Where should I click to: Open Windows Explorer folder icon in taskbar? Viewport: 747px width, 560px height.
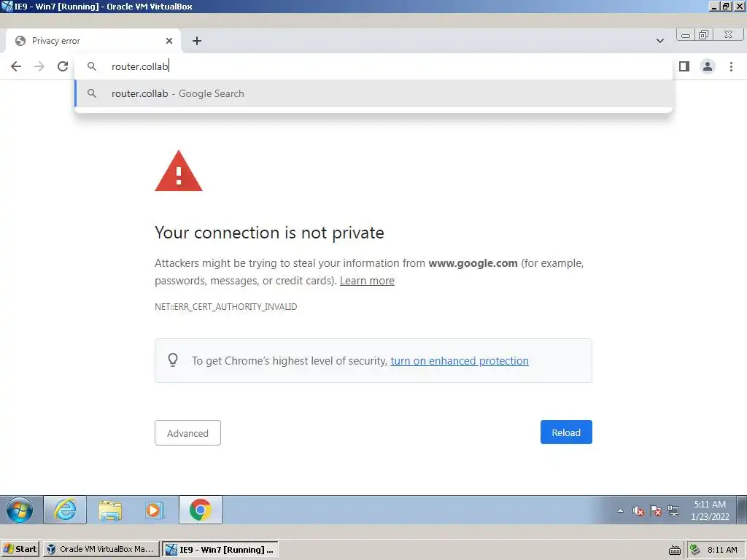coord(110,510)
